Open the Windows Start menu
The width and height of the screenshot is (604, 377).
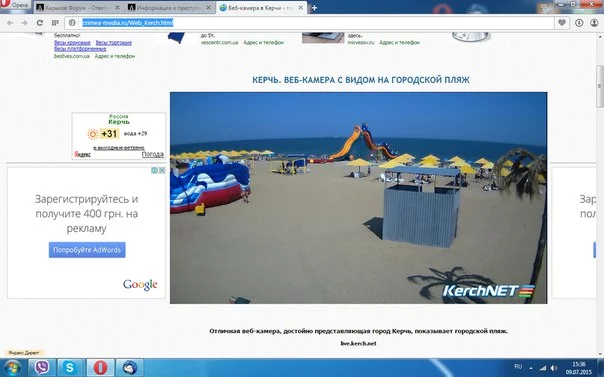point(12,367)
